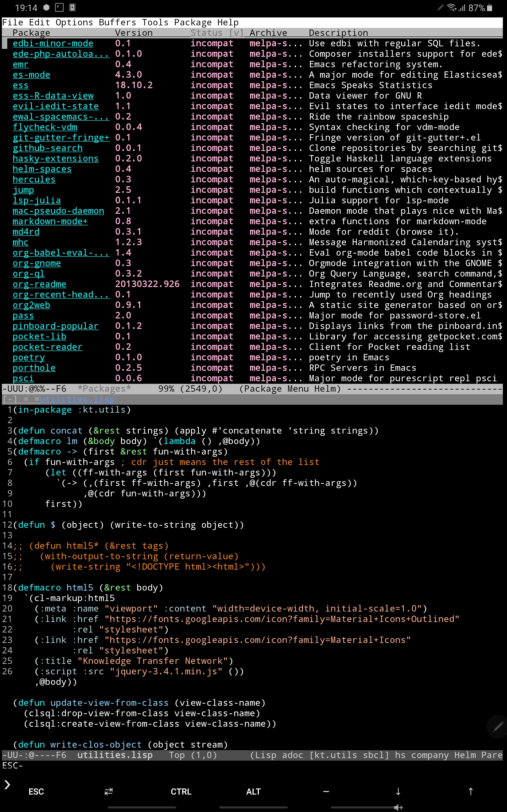Open the Buffers menu
The height and width of the screenshot is (812, 507).
(x=117, y=23)
